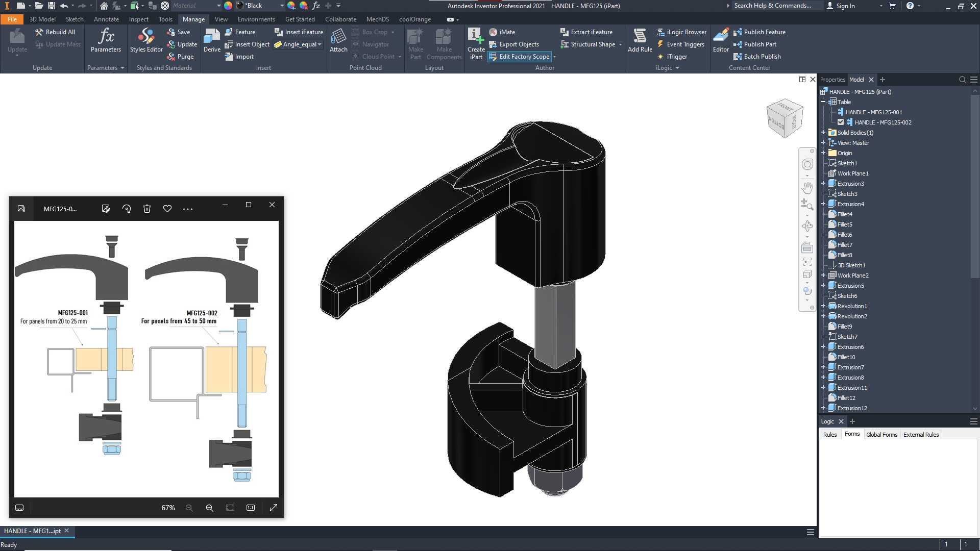Toggle the HANDLE - MFG125-002 checkbox

[x=841, y=122]
